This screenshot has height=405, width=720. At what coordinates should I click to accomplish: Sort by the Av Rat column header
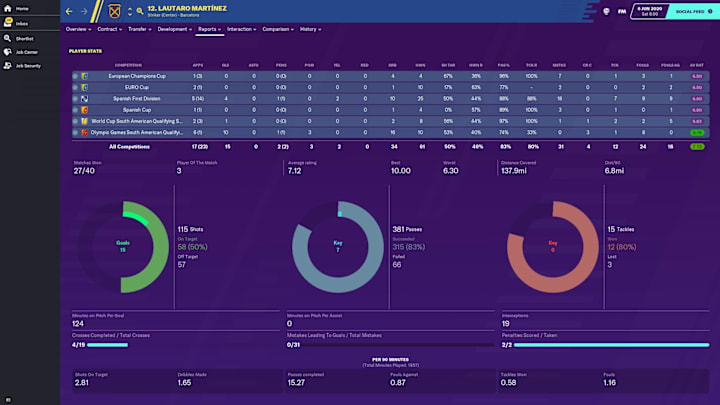(x=697, y=65)
